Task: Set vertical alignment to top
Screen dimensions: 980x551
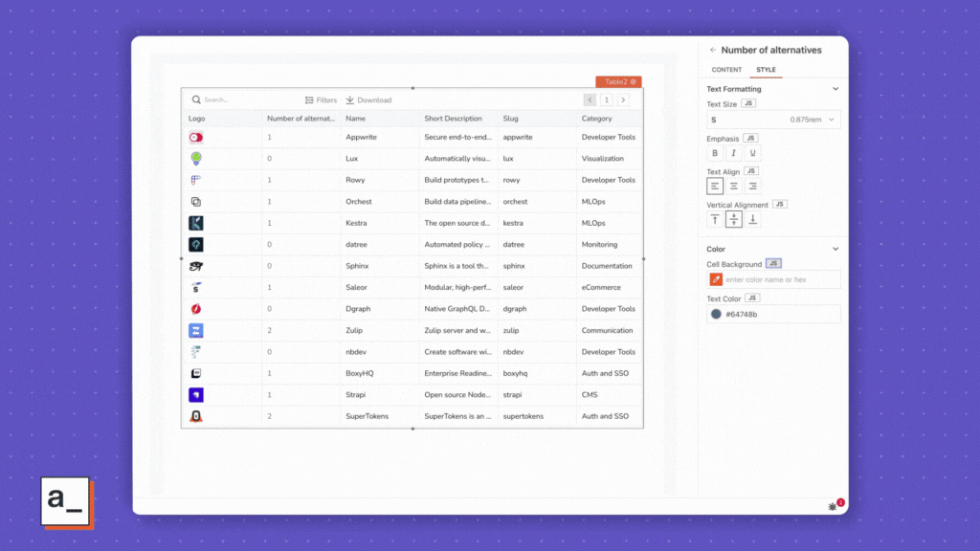Action: pos(714,219)
